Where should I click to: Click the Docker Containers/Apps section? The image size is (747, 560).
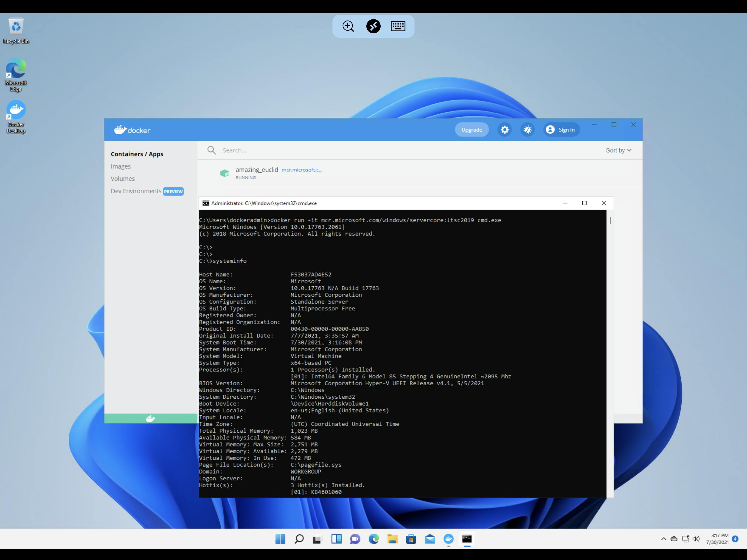(136, 153)
